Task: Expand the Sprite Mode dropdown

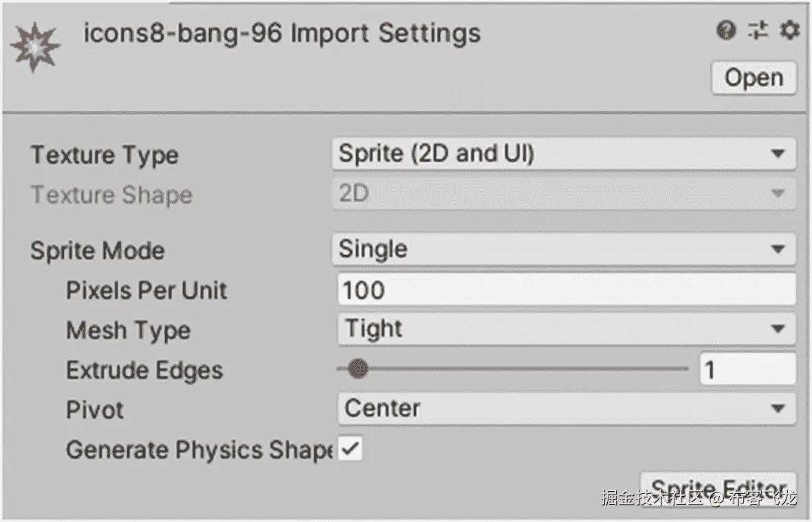Action: tap(563, 249)
